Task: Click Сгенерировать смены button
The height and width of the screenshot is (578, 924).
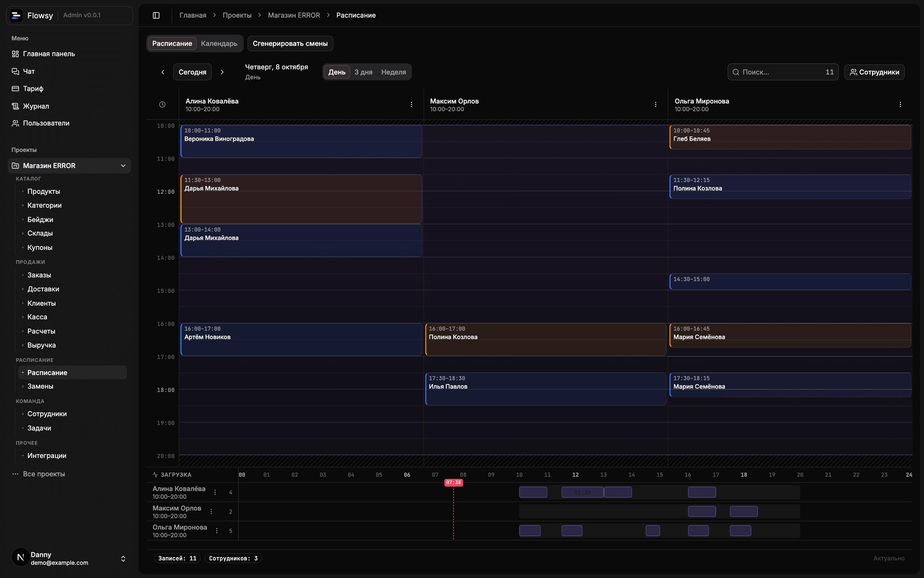Action: [290, 44]
